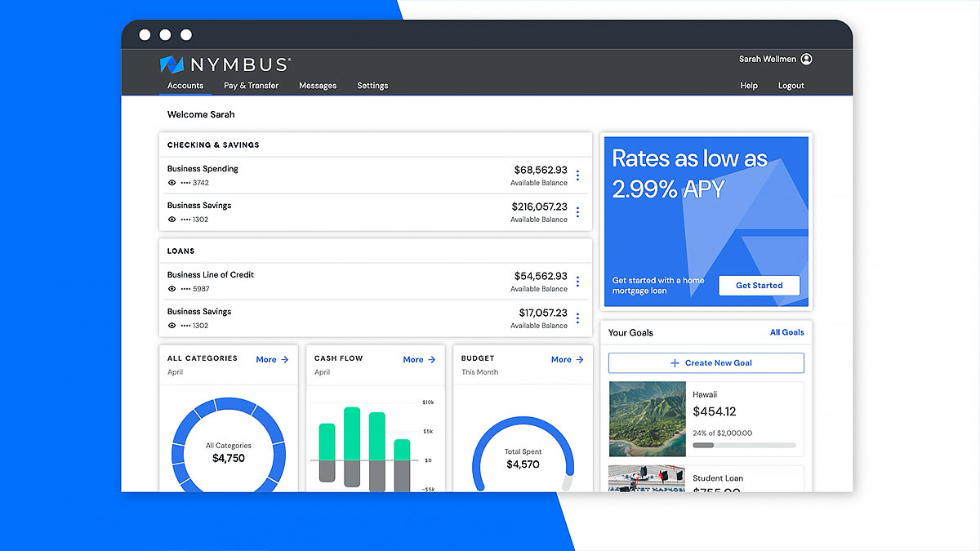Click the Hawaii goal thumbnail image

click(x=646, y=419)
